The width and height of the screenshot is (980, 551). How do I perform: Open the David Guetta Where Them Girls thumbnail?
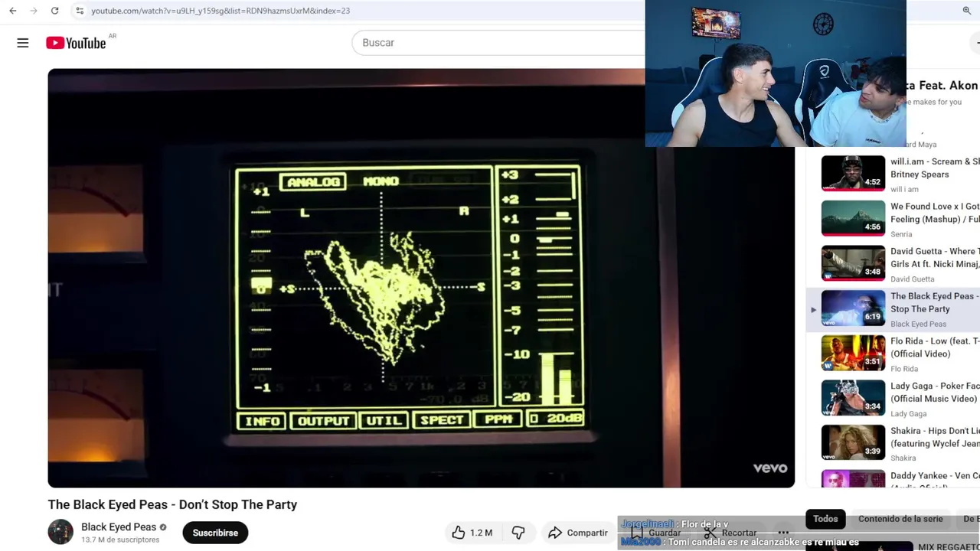tap(853, 263)
